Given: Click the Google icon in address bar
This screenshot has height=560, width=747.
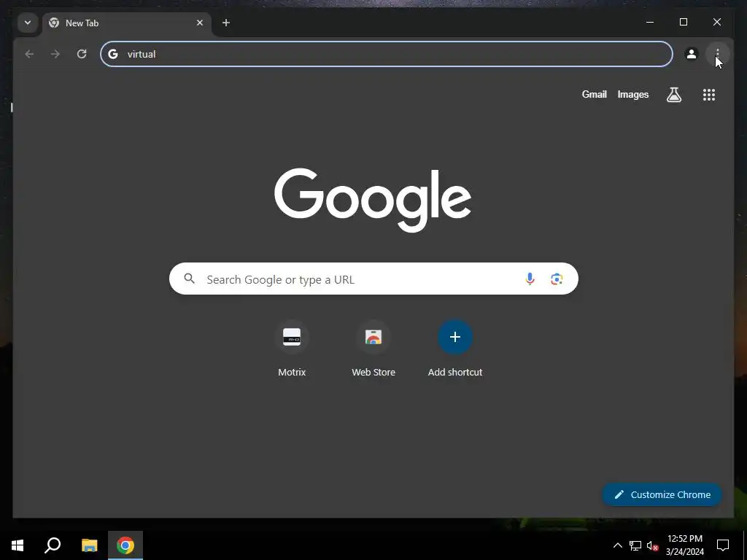Looking at the screenshot, I should pos(113,54).
